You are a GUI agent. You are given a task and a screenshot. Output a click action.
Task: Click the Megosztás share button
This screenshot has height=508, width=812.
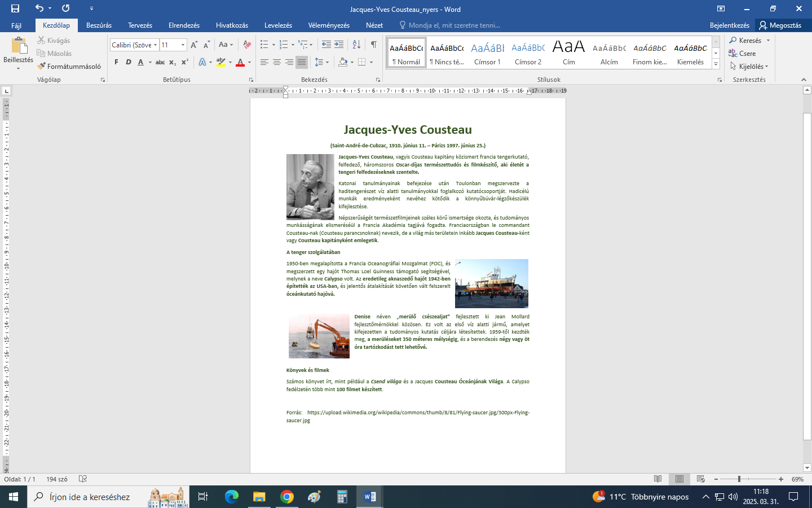point(780,25)
